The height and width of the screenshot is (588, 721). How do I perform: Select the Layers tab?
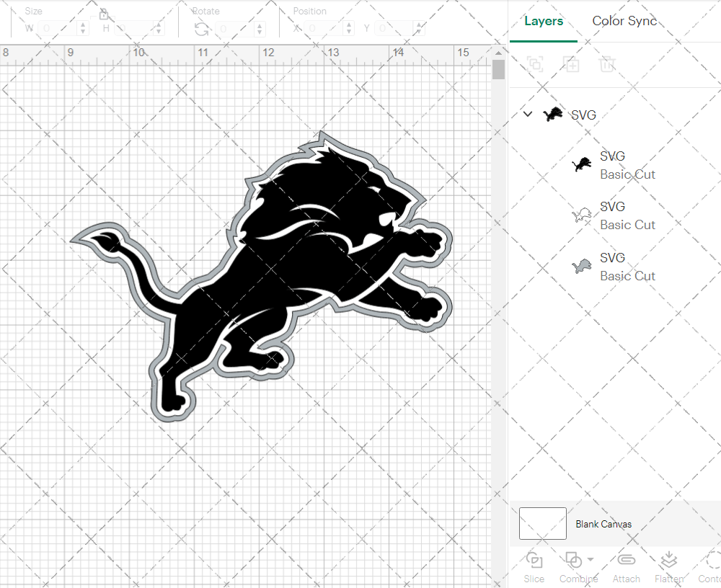[544, 21]
